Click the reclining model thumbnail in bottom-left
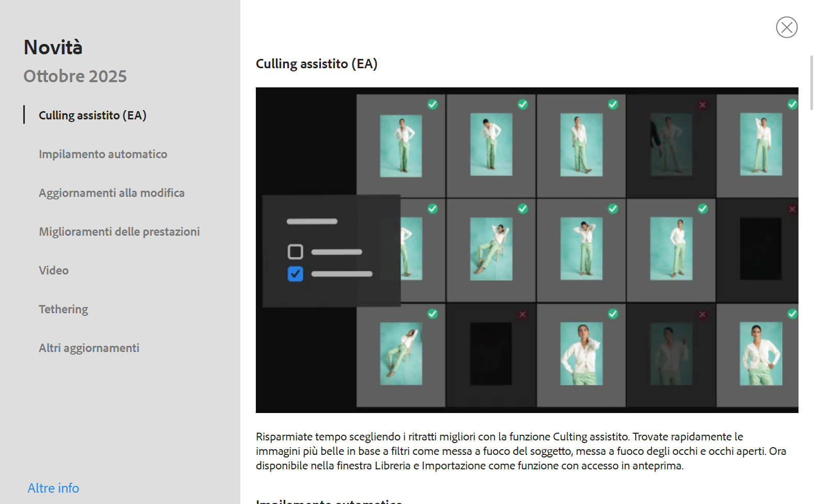Viewport: 814px width, 504px height. click(x=401, y=354)
